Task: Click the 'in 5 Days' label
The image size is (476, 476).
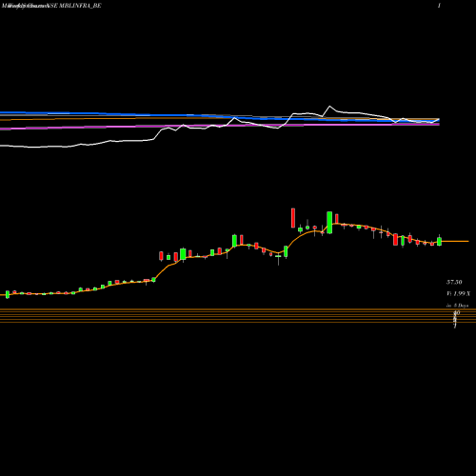Action: (x=457, y=306)
